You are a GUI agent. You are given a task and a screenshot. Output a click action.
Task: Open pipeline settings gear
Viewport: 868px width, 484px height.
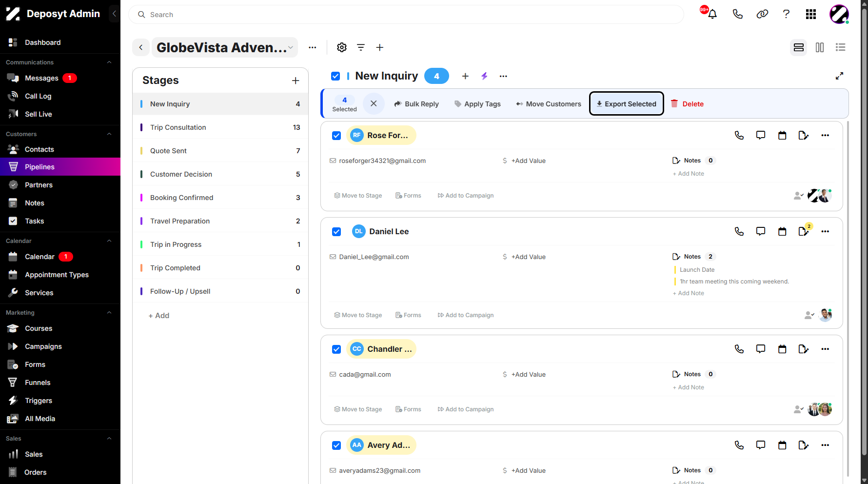tap(342, 47)
